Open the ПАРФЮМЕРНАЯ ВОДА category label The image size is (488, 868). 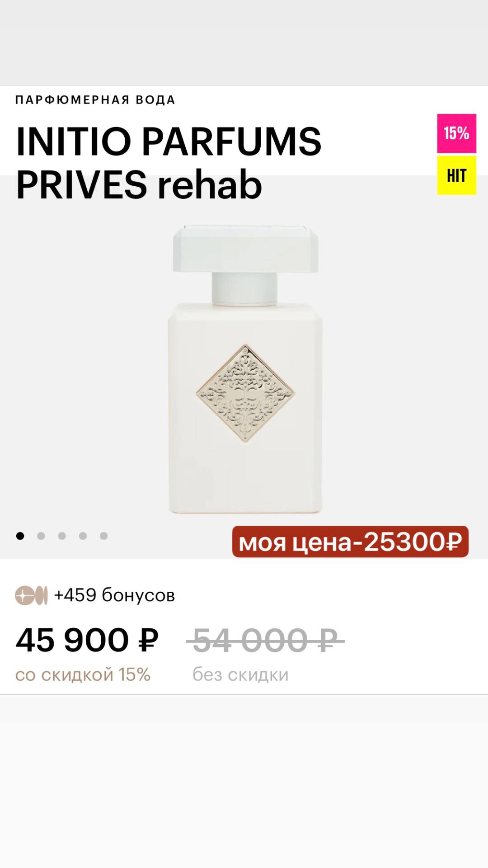click(x=95, y=100)
